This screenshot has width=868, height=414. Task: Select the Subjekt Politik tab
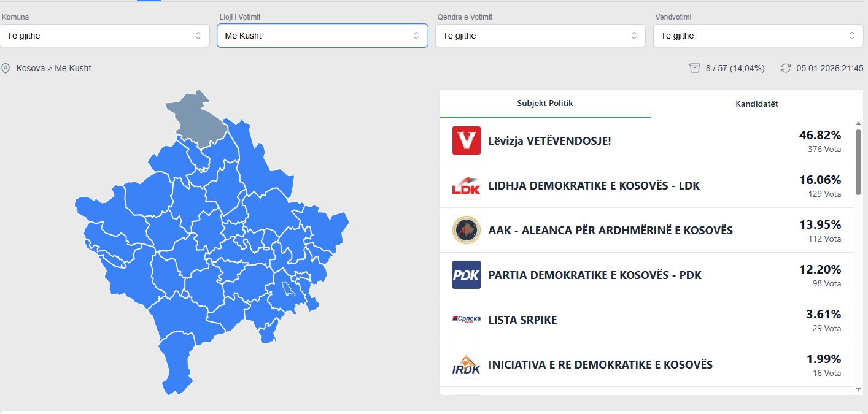click(545, 104)
